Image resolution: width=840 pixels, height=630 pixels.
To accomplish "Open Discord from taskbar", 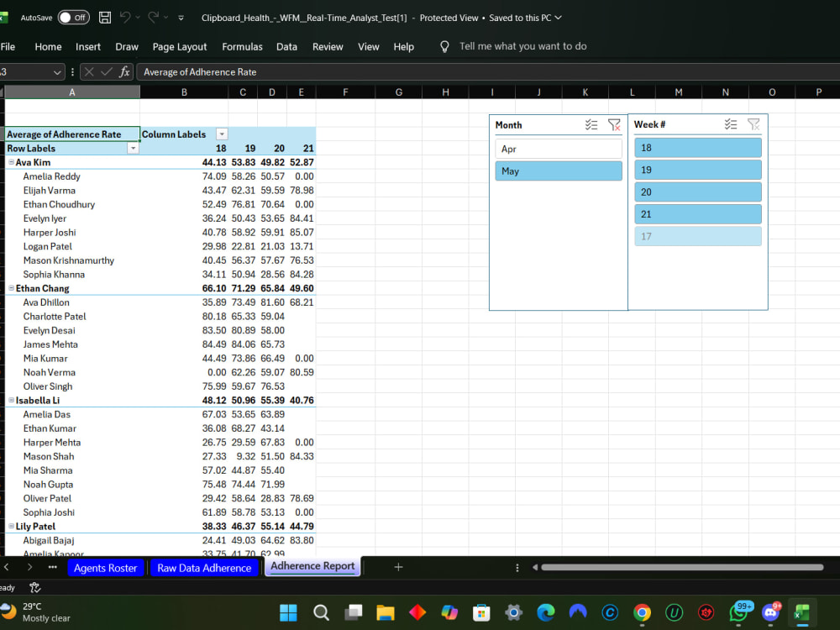I will pyautogui.click(x=771, y=612).
